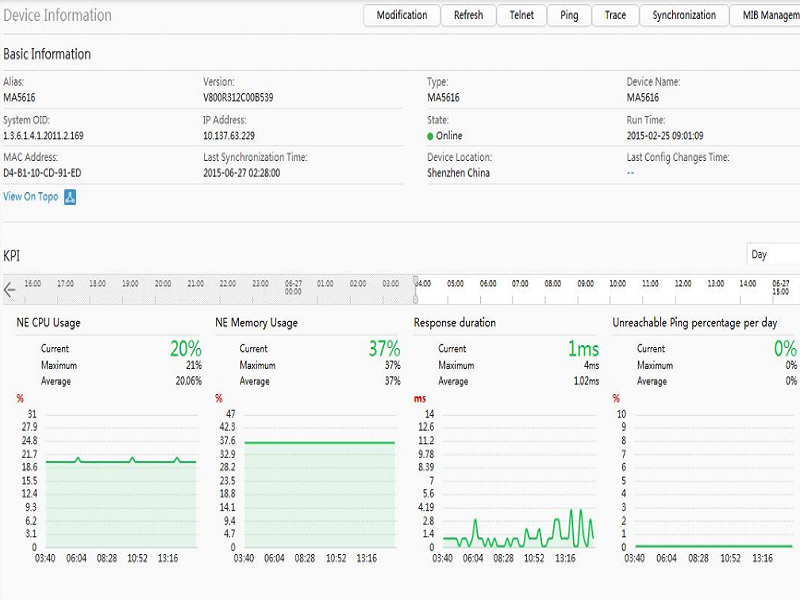Click the 37% current memory value
The width and height of the screenshot is (800, 600).
click(x=385, y=349)
